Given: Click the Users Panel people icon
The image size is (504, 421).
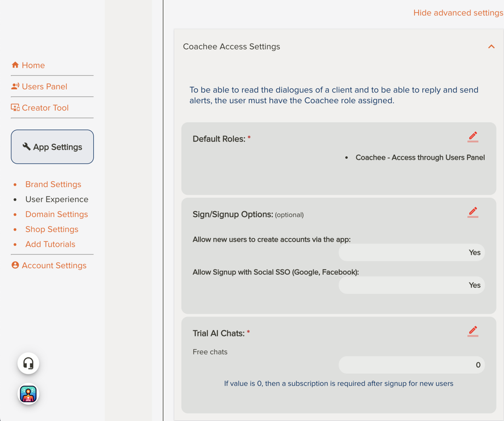Looking at the screenshot, I should pos(15,86).
